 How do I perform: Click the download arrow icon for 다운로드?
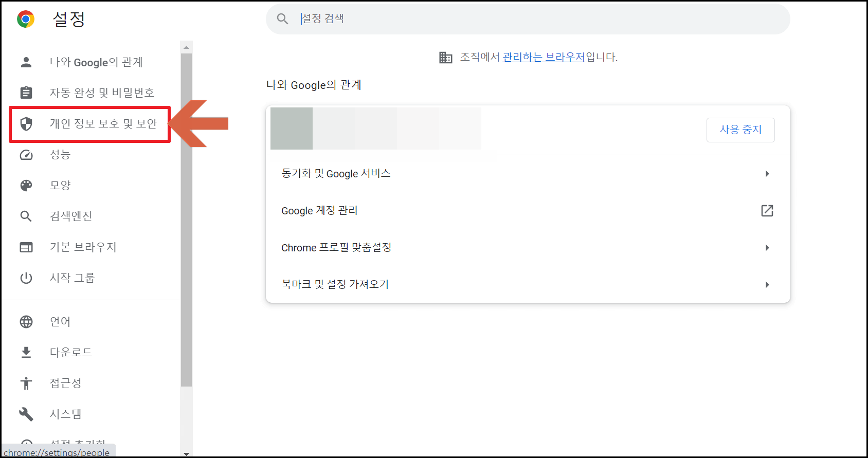pos(26,353)
